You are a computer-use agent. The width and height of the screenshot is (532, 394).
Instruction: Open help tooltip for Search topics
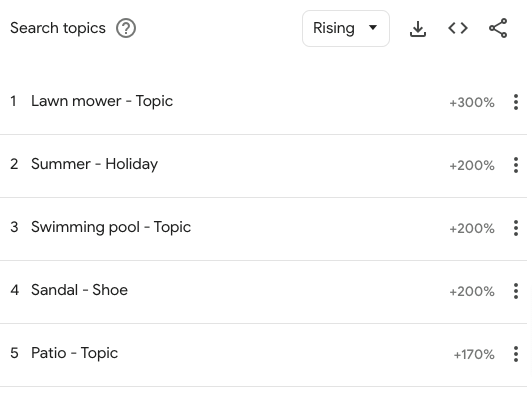tap(126, 28)
